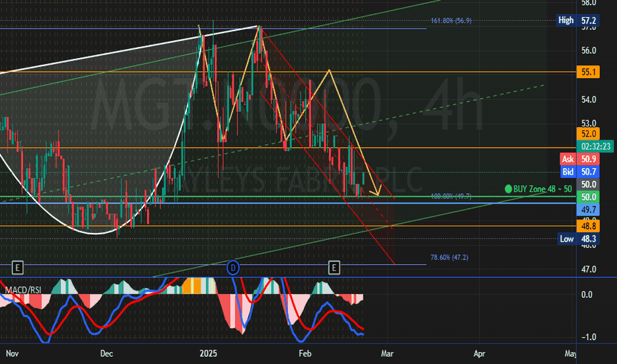Viewport: 617px width, 364px height.
Task: Click the High 57.2 price label
Action: click(x=578, y=20)
